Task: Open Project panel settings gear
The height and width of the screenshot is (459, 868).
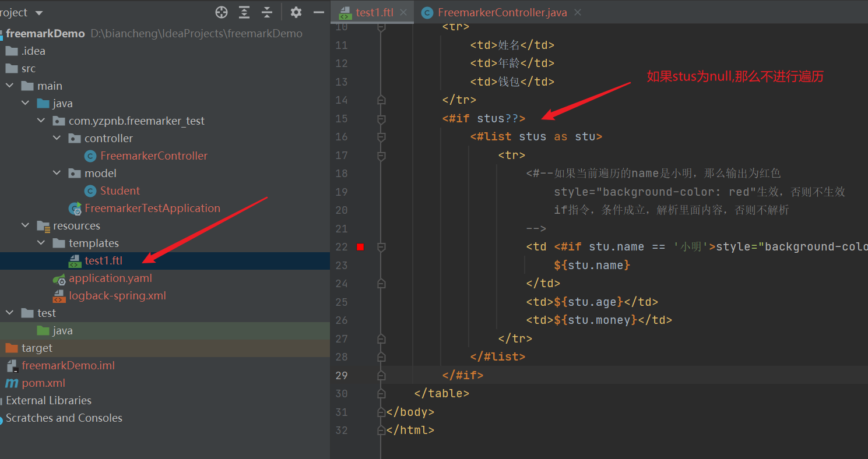Action: click(x=296, y=12)
